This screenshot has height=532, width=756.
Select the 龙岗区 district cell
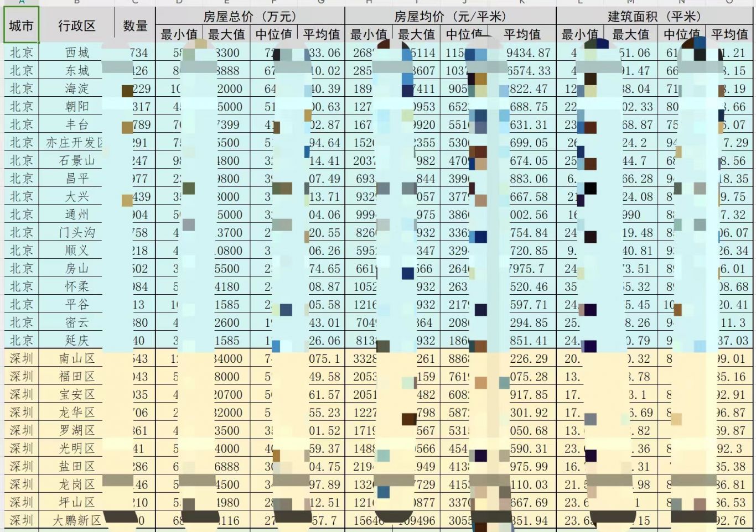pos(77,484)
